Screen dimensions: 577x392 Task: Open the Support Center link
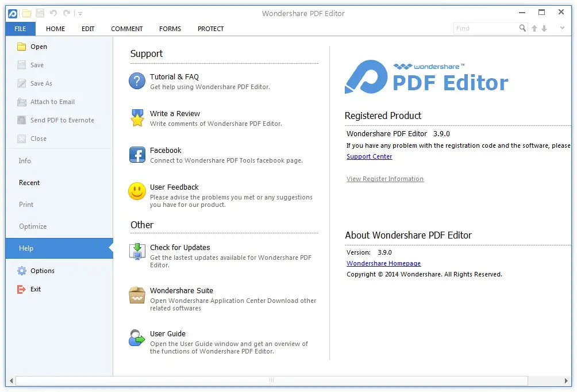click(369, 156)
